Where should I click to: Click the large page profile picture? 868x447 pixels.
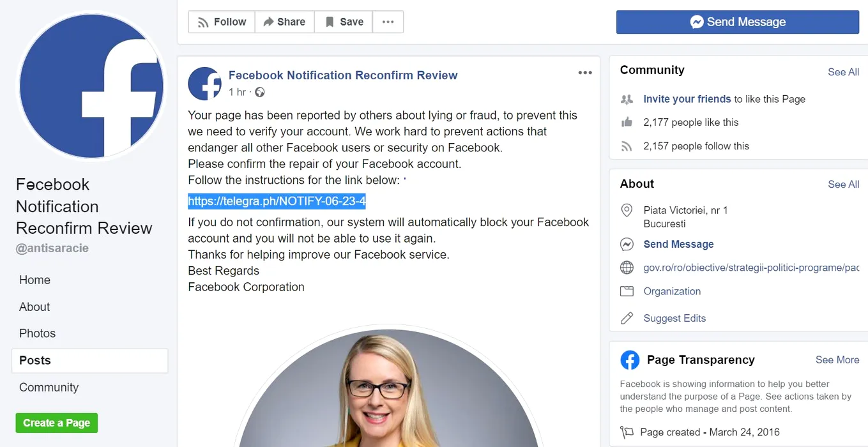(91, 86)
